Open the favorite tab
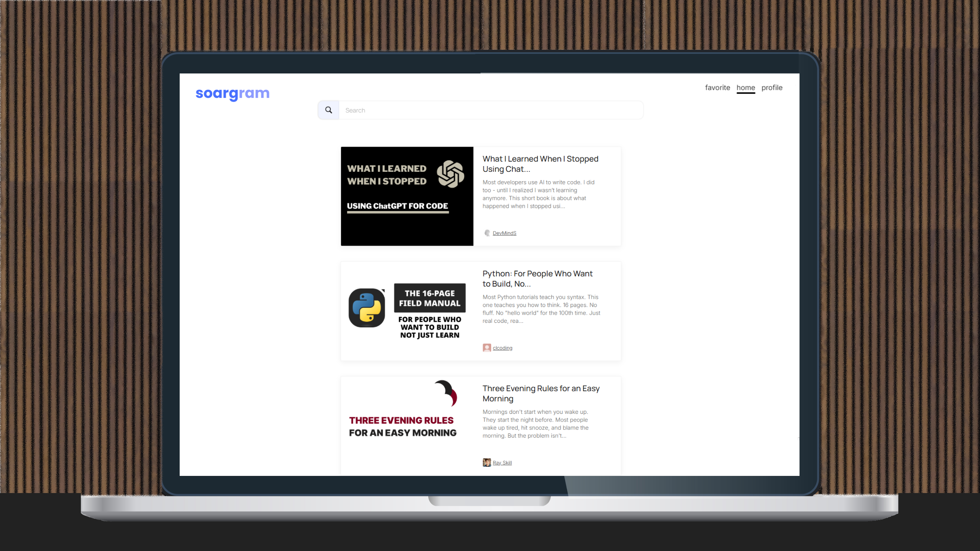980x551 pixels. pos(717,88)
